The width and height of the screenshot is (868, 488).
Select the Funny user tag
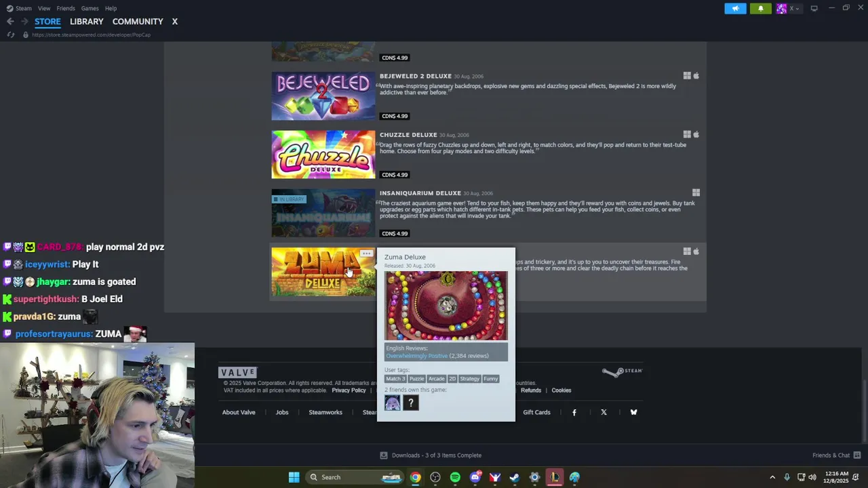491,379
